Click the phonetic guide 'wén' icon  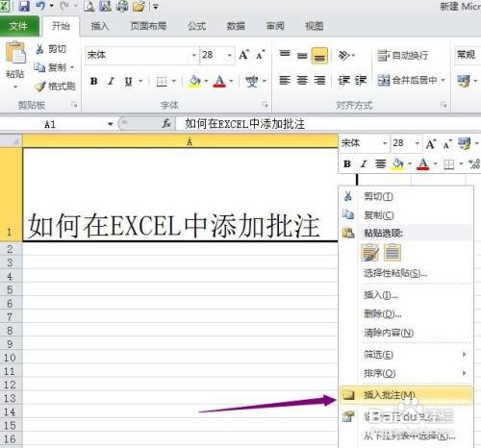(x=252, y=82)
